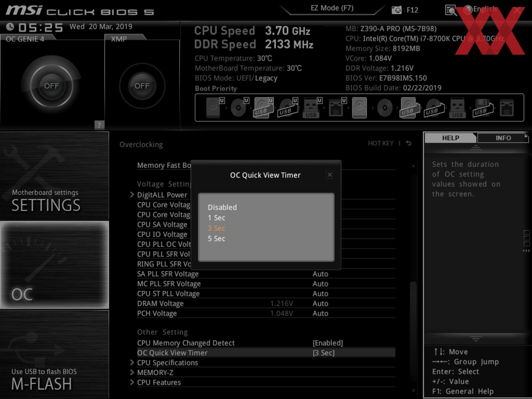532x399 pixels.
Task: Select the CPU IO Voltage row
Action: [x=162, y=234]
